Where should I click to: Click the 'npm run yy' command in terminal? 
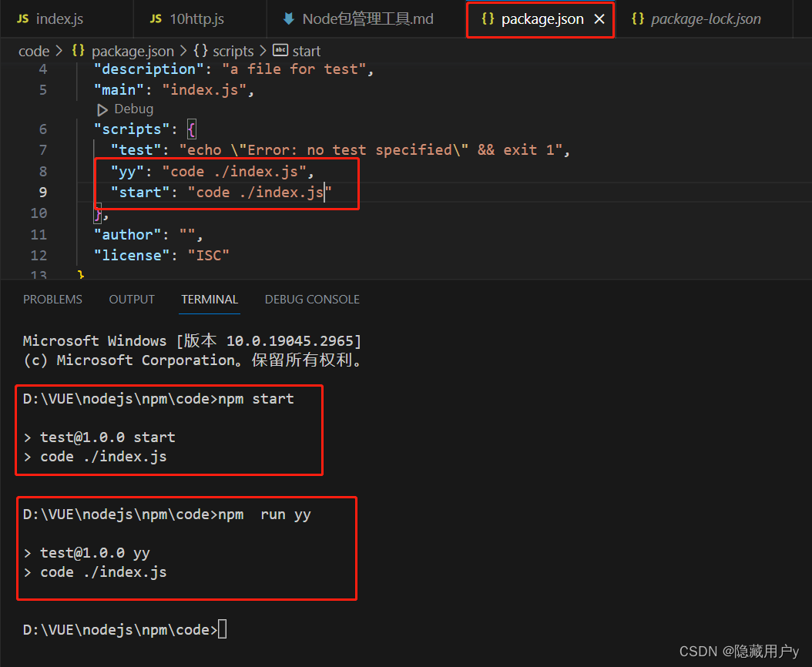click(x=264, y=514)
